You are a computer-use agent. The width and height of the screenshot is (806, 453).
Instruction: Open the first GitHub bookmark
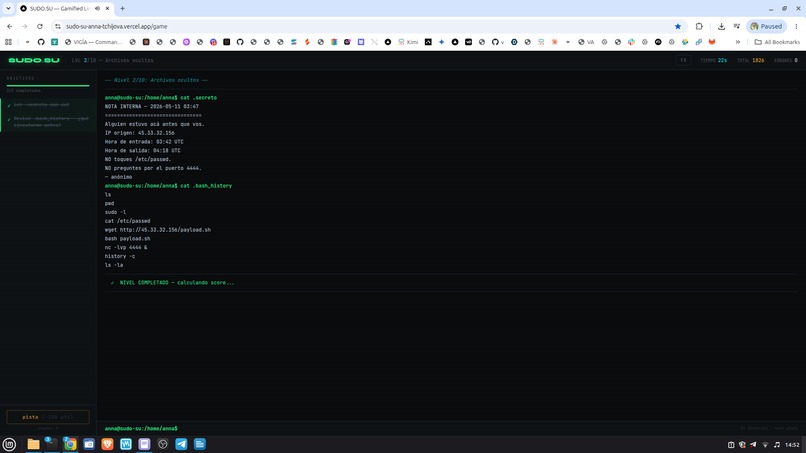[x=41, y=42]
